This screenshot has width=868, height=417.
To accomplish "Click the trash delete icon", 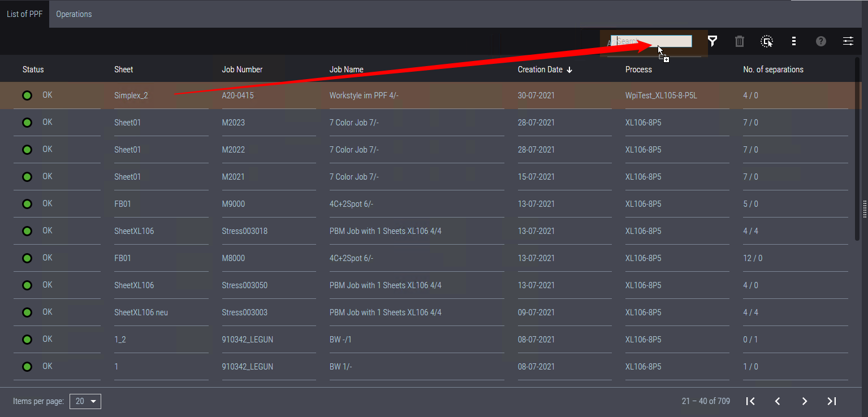I will [x=739, y=41].
